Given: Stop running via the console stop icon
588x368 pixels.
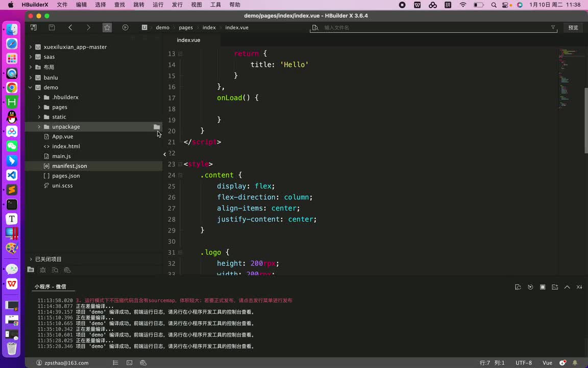Looking at the screenshot, I should pyautogui.click(x=543, y=287).
